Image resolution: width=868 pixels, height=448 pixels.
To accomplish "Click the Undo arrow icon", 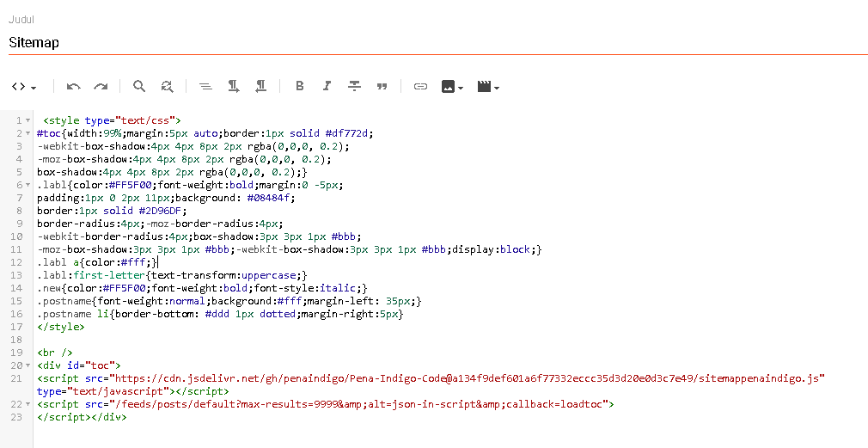I will point(73,86).
